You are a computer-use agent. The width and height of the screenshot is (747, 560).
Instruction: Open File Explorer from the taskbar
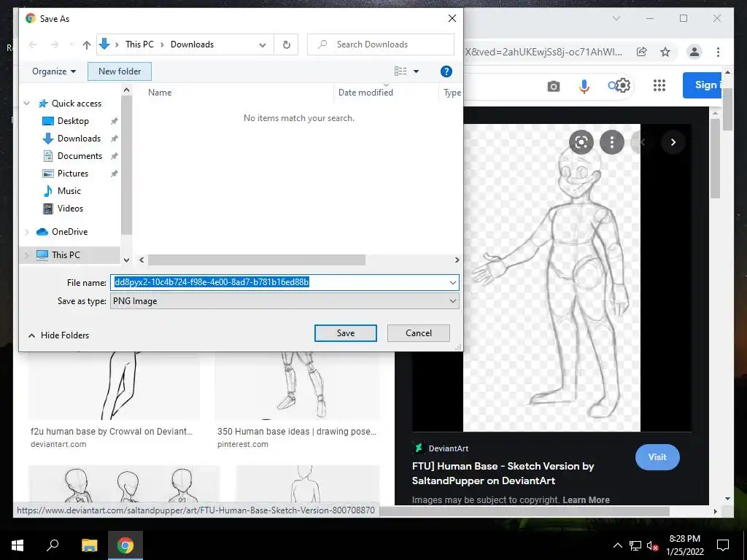(x=89, y=545)
